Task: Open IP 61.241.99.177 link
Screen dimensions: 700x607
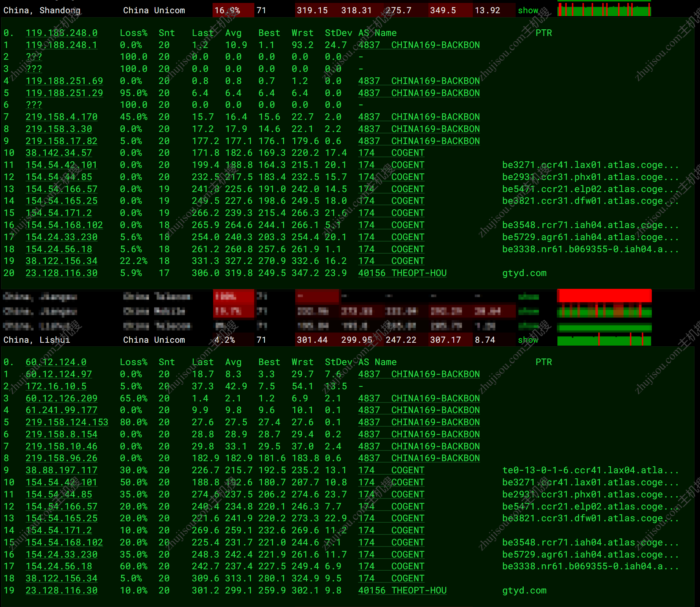Action: (x=62, y=410)
